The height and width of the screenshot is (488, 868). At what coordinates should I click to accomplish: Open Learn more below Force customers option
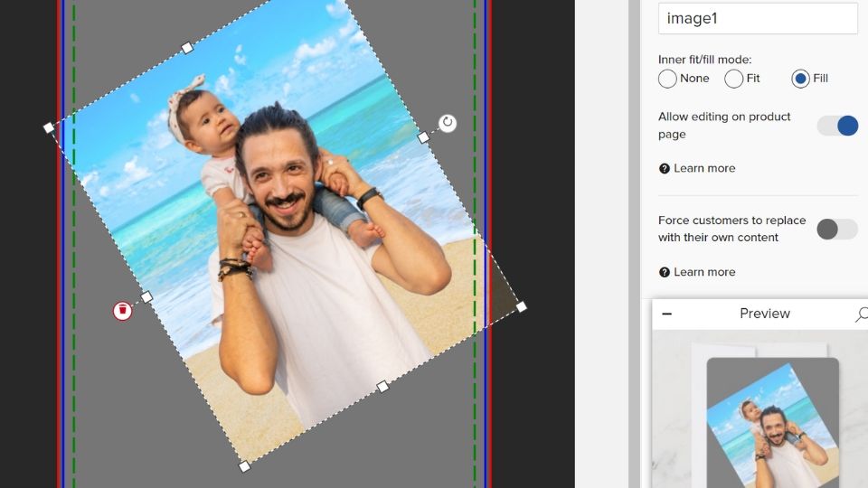(704, 272)
